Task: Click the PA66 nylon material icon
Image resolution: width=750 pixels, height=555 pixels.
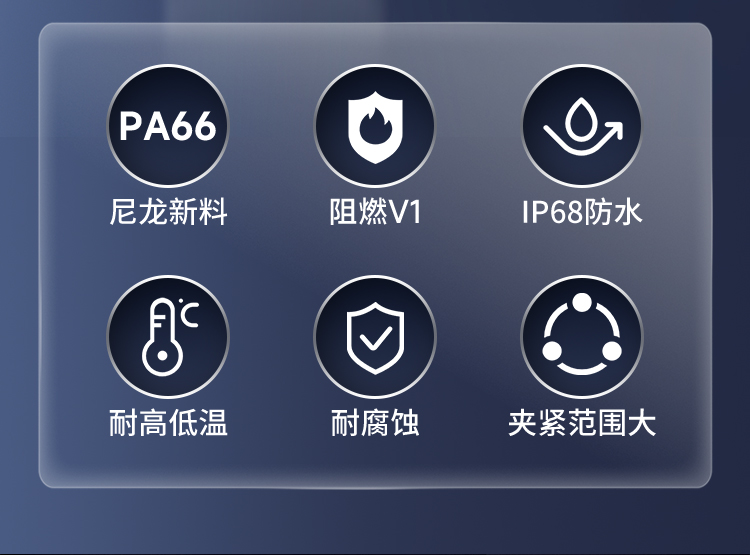Action: (x=168, y=126)
